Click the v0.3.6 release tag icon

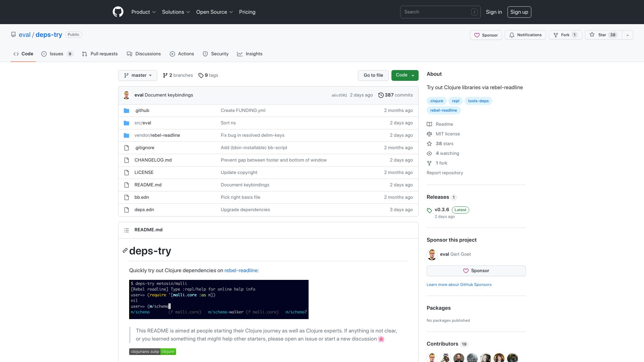429,210
